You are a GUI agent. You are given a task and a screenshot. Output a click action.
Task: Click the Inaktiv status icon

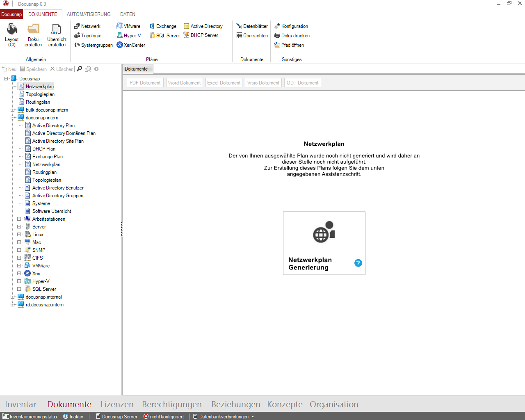66,416
